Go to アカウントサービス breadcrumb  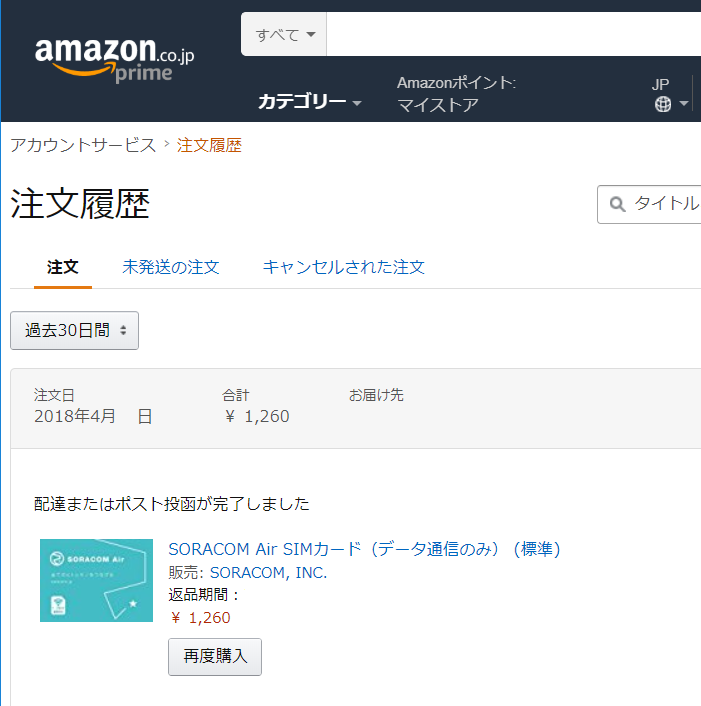[83, 145]
